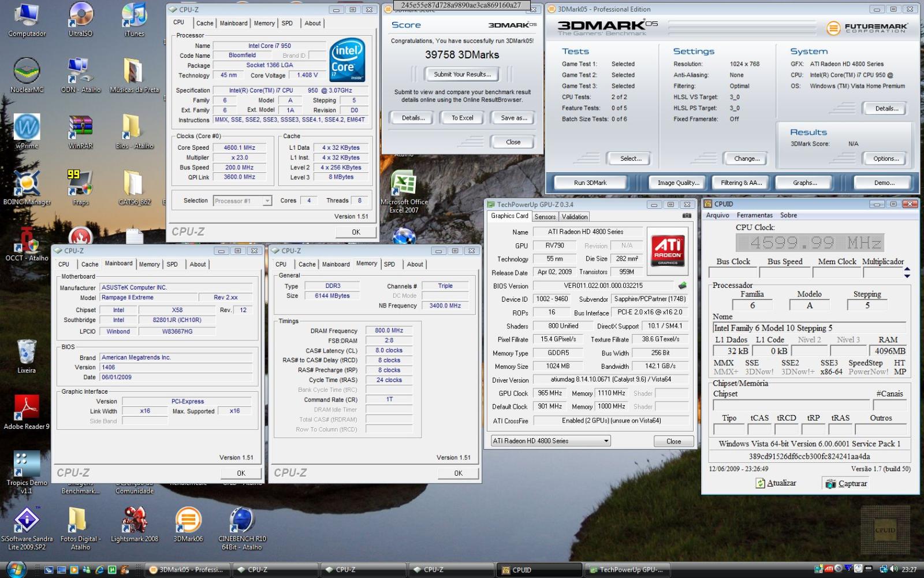This screenshot has height=578, width=924.
Task: Launch Adobe Reader 9 from desktop
Action: pyautogui.click(x=27, y=412)
